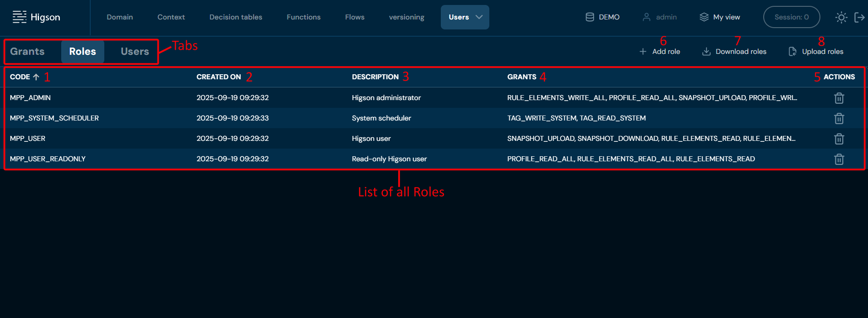868x318 pixels.
Task: Toggle light/dark theme sun icon
Action: pos(841,17)
